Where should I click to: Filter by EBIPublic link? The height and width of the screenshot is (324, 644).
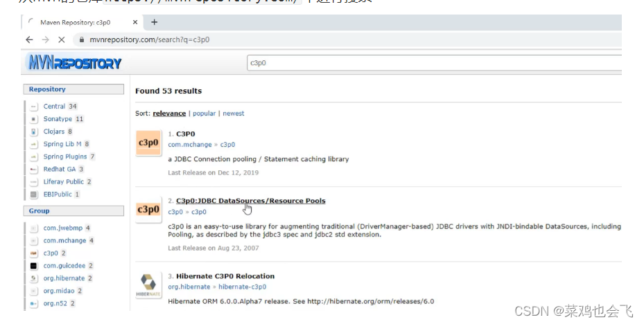pos(58,195)
